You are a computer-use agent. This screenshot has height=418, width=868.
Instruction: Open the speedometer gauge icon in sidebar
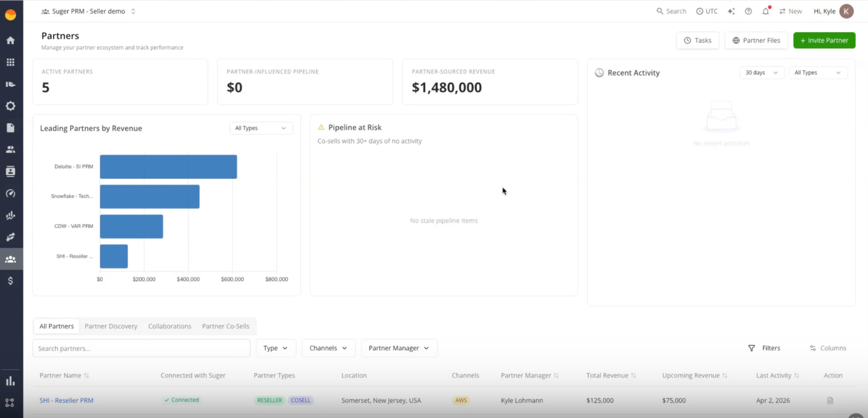(x=10, y=193)
